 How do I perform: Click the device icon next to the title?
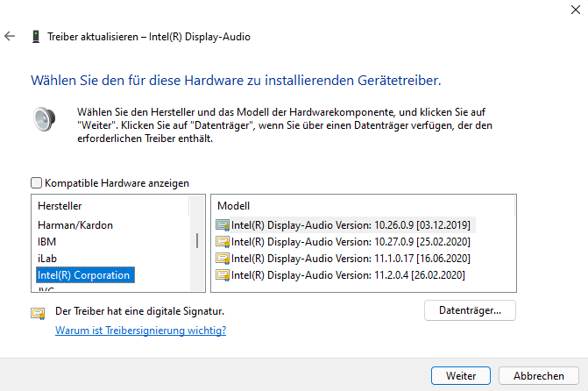pyautogui.click(x=36, y=37)
